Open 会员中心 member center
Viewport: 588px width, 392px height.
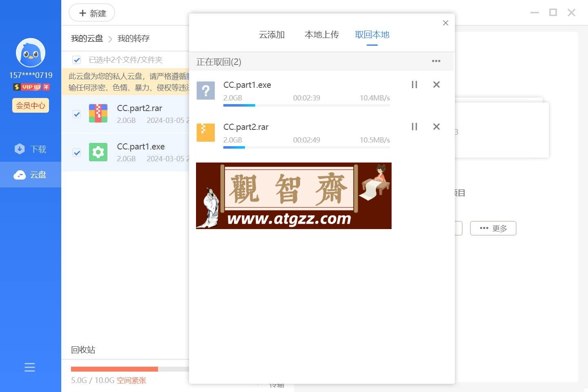click(x=31, y=105)
